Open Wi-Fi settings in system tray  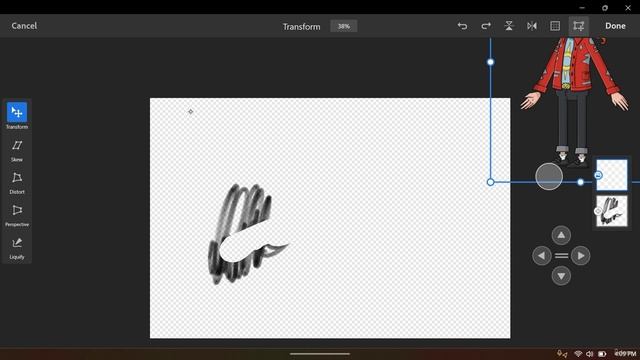pyautogui.click(x=578, y=353)
